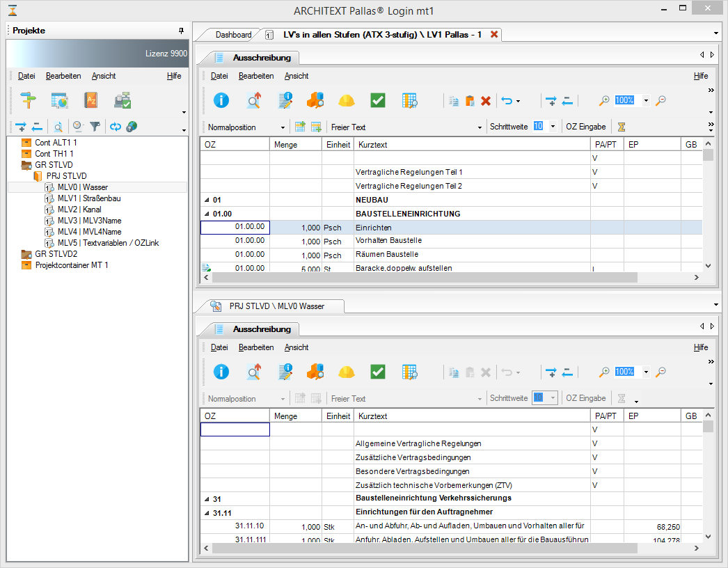
Task: Close the LV1 Pallas tab with red X
Action: click(x=494, y=34)
